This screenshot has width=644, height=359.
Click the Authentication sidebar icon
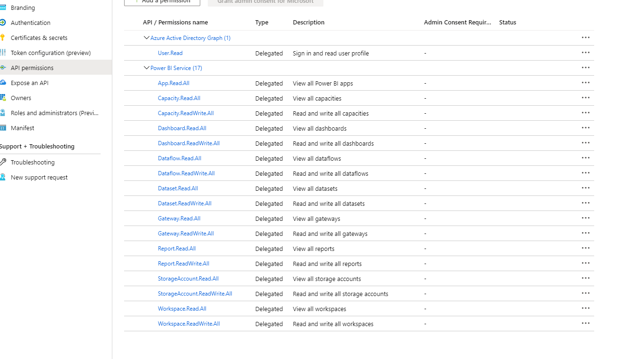(3, 23)
